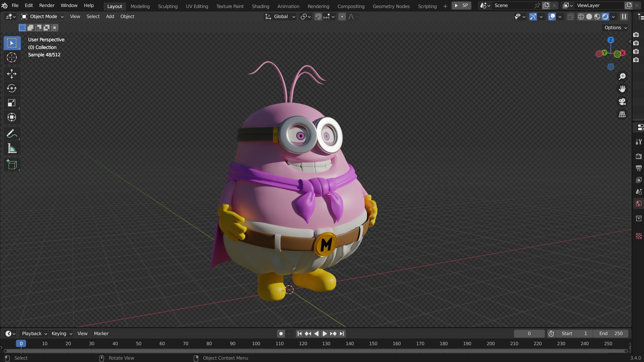Image resolution: width=644 pixels, height=362 pixels.
Task: Open the Render properties tab
Action: (x=639, y=156)
